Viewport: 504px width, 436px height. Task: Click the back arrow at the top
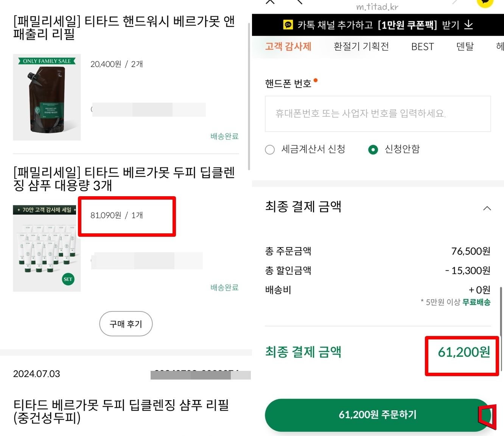(300, 2)
